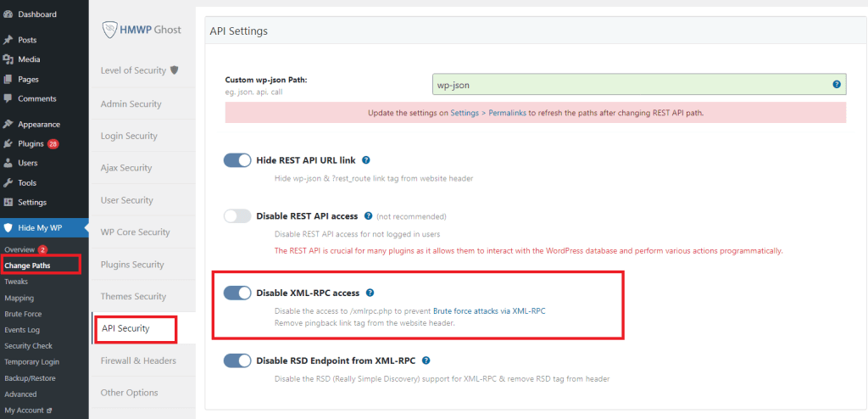This screenshot has height=419, width=868.
Task: Open Change Paths in Hide My WP submenu
Action: point(27,265)
